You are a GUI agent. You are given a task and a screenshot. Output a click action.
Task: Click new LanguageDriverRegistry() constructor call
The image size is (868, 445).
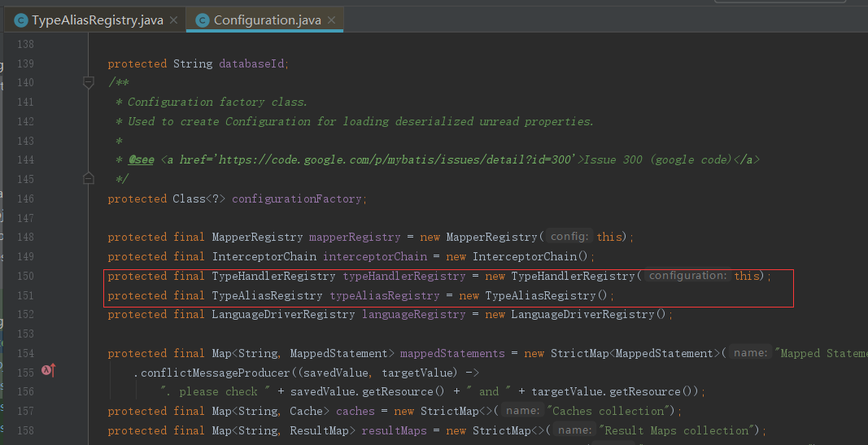tap(575, 314)
